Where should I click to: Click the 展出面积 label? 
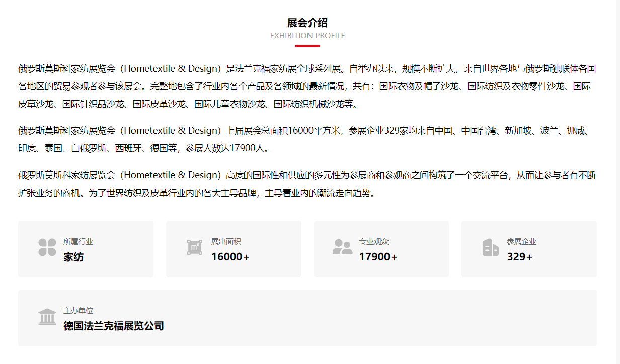pyautogui.click(x=226, y=242)
